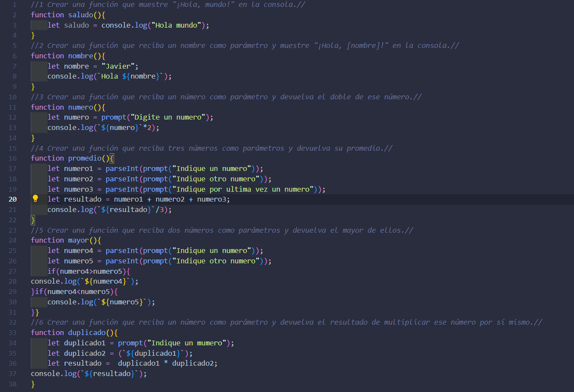Click "parseInt" on line 17

pyautogui.click(x=122, y=168)
